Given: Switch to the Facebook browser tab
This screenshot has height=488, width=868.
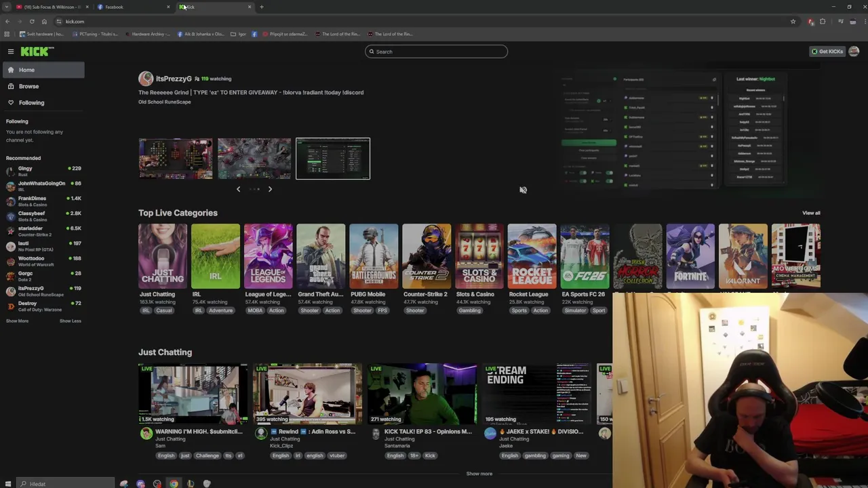Looking at the screenshot, I should (134, 7).
